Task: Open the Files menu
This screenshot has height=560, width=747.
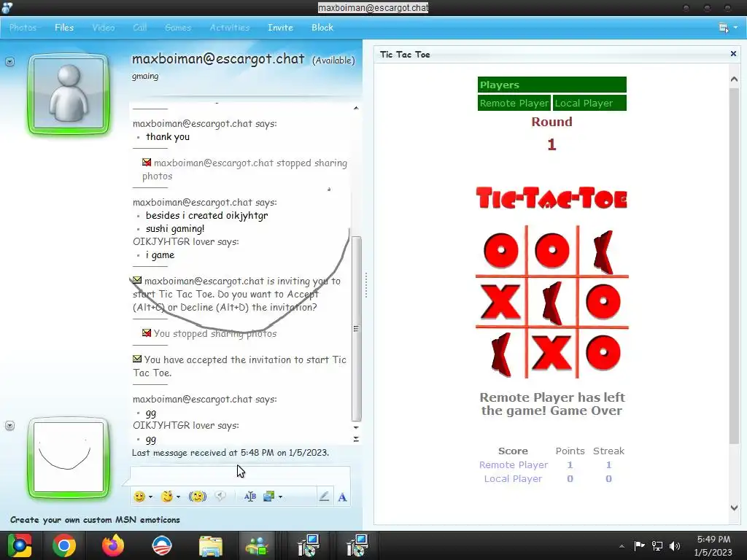Action: (64, 28)
